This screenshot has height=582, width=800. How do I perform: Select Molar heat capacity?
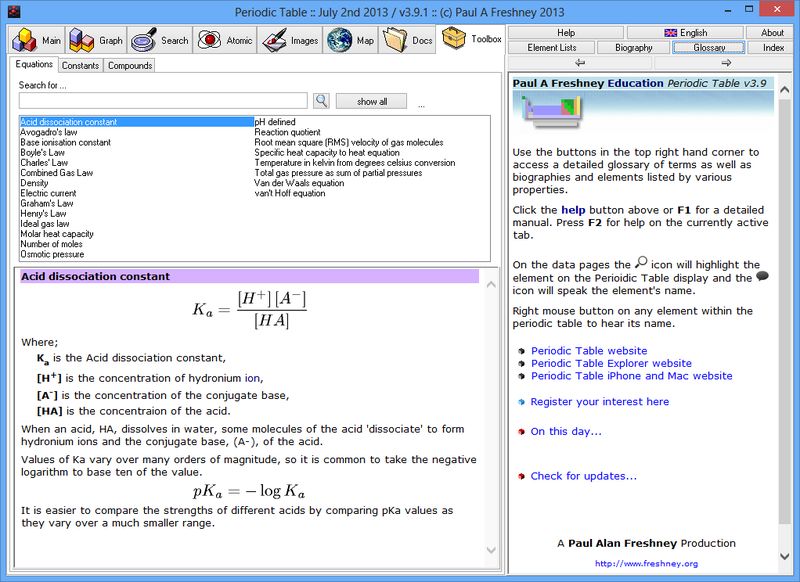57,234
